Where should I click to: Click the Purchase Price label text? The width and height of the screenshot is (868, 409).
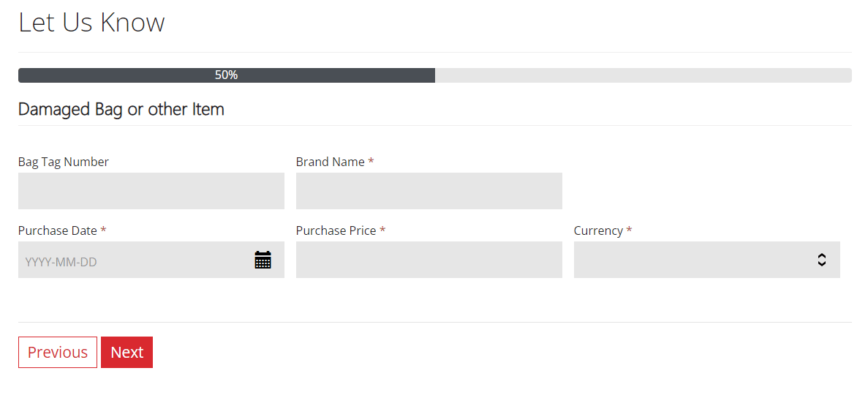pyautogui.click(x=336, y=230)
